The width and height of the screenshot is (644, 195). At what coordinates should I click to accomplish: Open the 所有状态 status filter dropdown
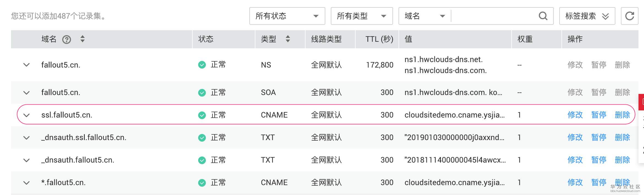(287, 16)
